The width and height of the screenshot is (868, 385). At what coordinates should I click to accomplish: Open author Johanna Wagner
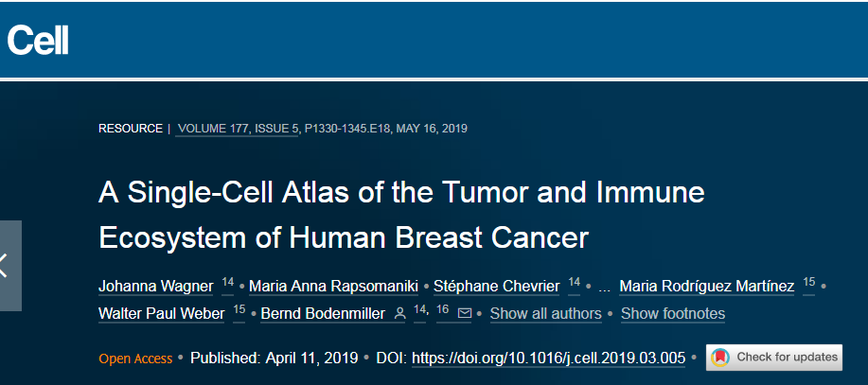click(x=155, y=287)
